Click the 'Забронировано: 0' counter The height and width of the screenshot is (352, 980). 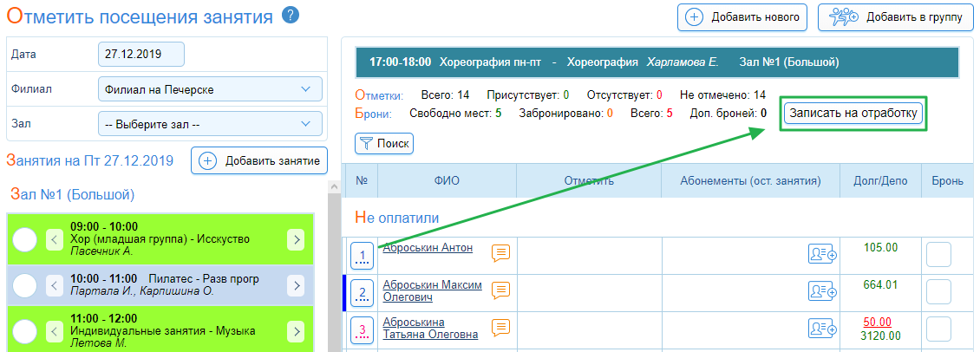point(566,114)
